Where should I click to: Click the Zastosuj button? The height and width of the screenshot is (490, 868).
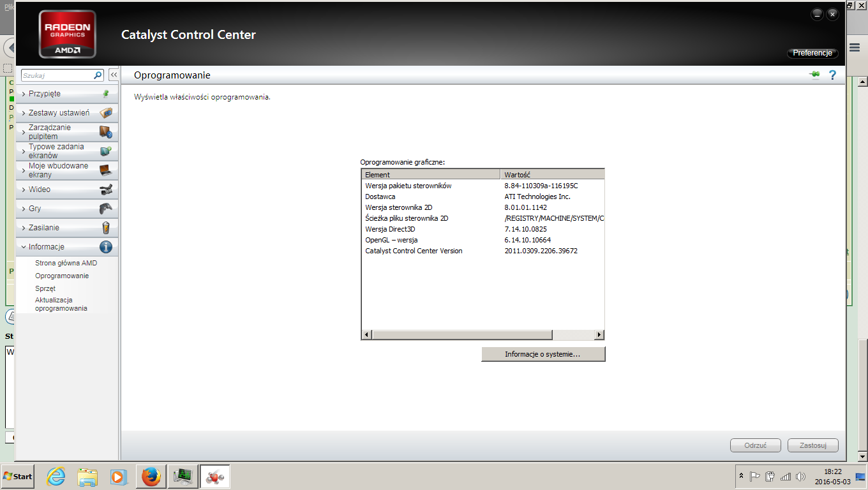[813, 445]
